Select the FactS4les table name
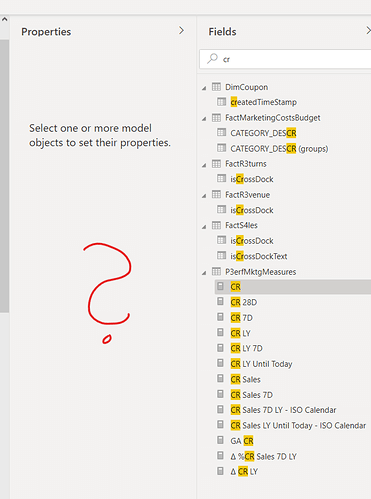Viewport: 371px width, 499px height. tap(241, 225)
